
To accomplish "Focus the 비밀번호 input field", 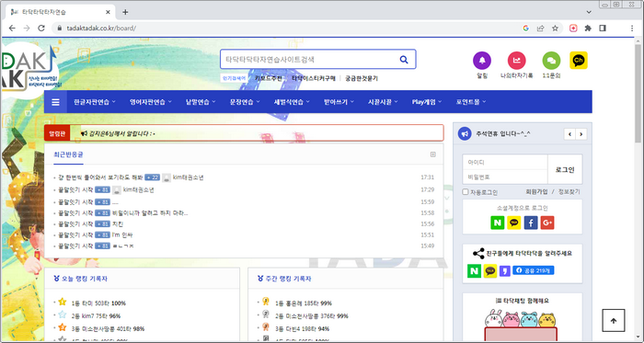I will click(x=505, y=177).
